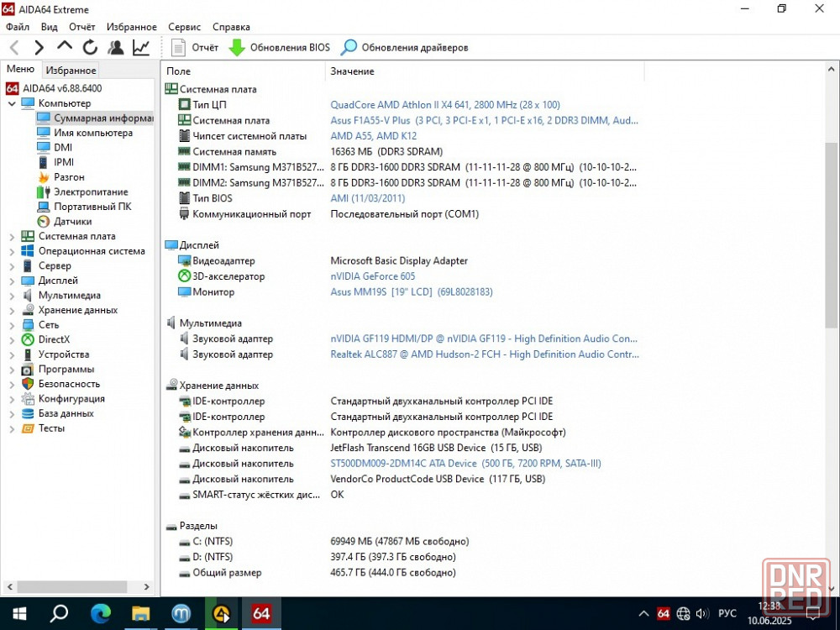
Task: Open nVIDIA GeForce 605 link
Action: (x=373, y=276)
